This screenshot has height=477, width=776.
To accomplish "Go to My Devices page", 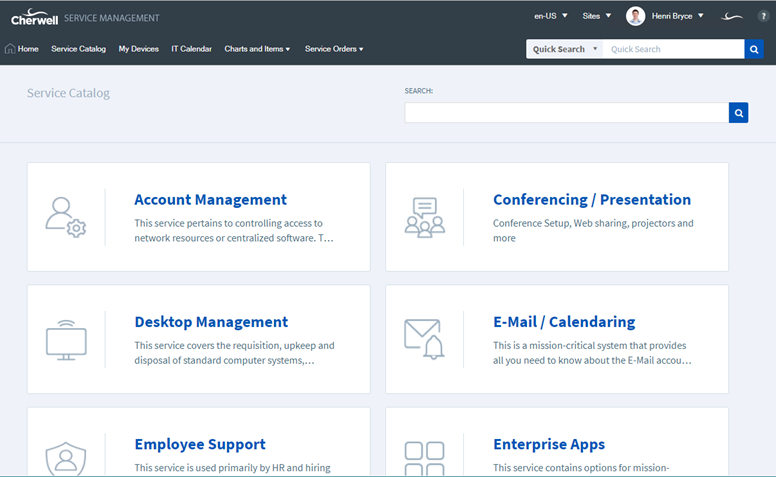I will coord(138,49).
